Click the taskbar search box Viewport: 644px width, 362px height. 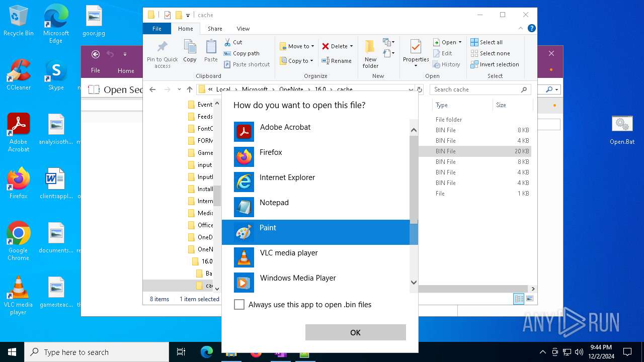coord(97,352)
